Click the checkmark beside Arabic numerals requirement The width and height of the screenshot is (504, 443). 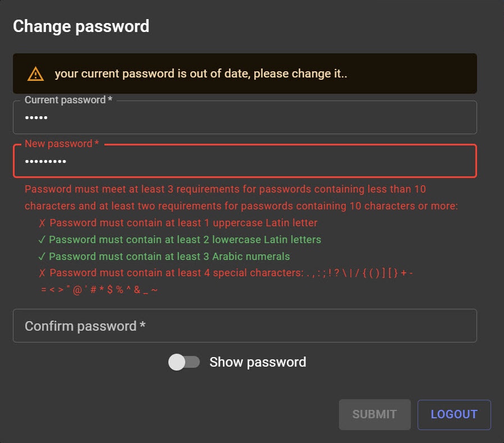pyautogui.click(x=42, y=257)
